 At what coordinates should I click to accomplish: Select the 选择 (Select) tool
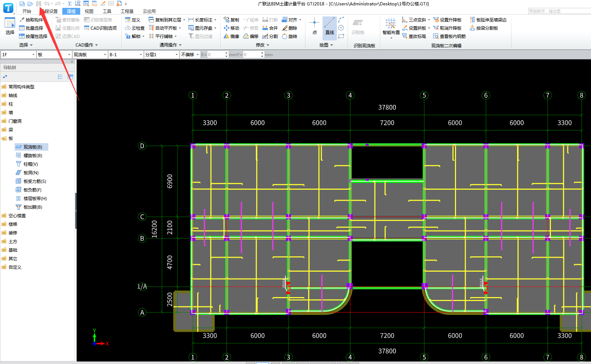tap(10, 26)
